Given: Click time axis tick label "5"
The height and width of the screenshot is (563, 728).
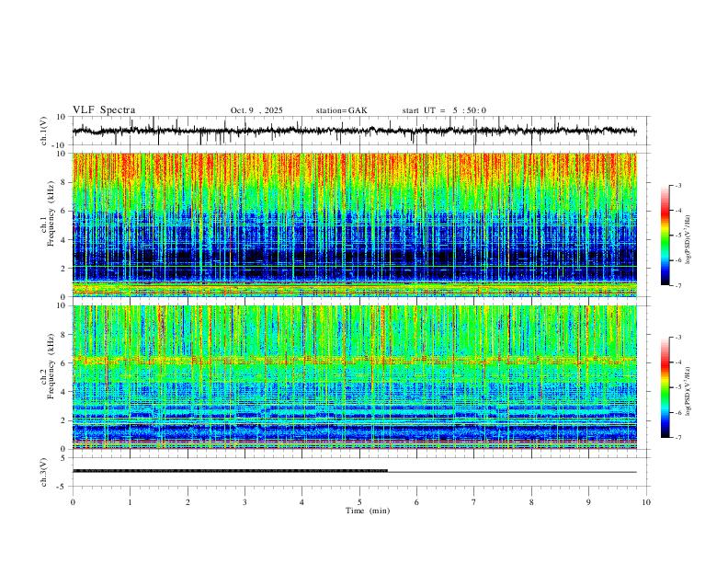Looking at the screenshot, I should tap(359, 502).
